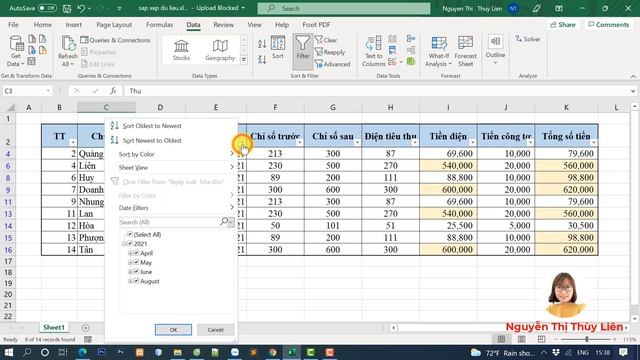Open the Windows notification center
The width and height of the screenshot is (640, 360).
click(623, 352)
